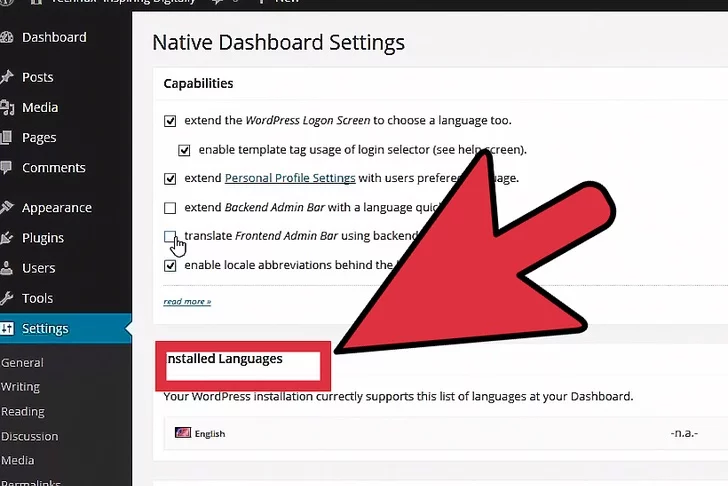Click the Media library icon next to Media
Image resolution: width=728 pixels, height=486 pixels.
6,108
